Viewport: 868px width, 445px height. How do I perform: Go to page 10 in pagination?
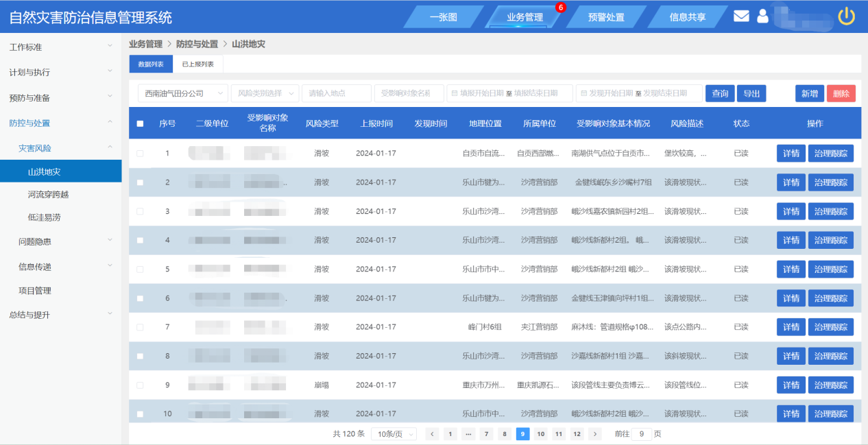[540, 434]
